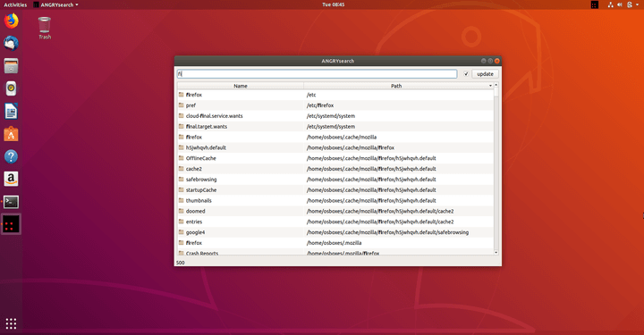Image resolution: width=644 pixels, height=335 pixels.
Task: Sort results by the Path column header
Action: (x=396, y=86)
